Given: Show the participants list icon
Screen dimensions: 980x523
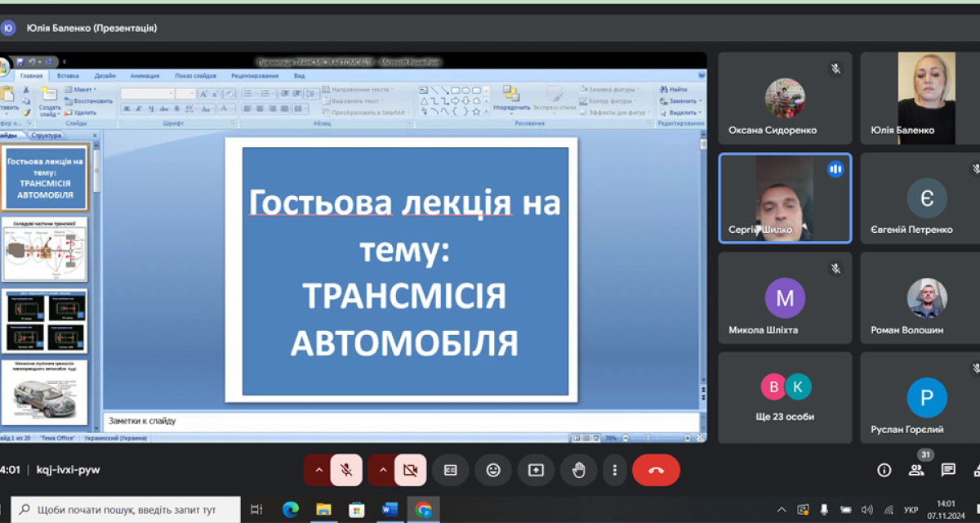Looking at the screenshot, I should pyautogui.click(x=916, y=470).
